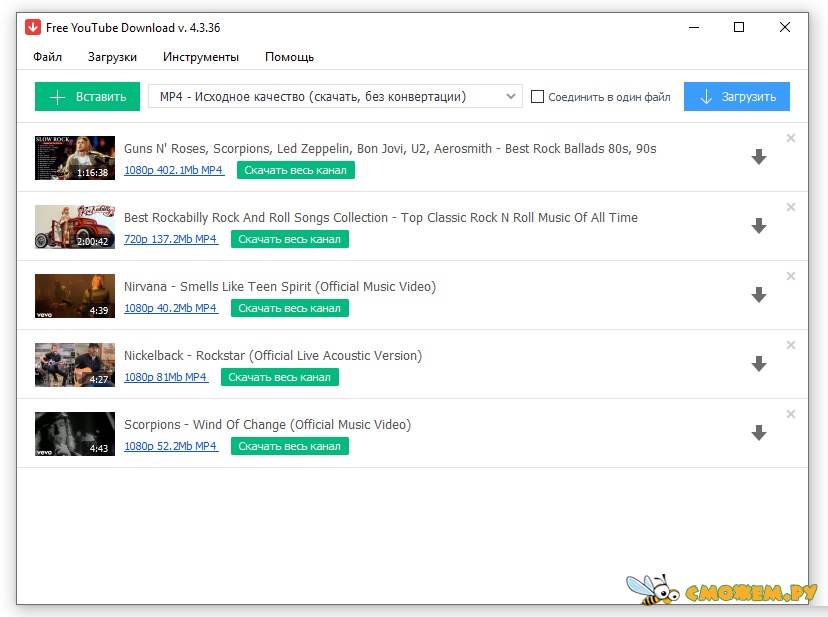Click 'Скачать весь канал' for Nickelback video
The height and width of the screenshot is (617, 828).
(279, 377)
